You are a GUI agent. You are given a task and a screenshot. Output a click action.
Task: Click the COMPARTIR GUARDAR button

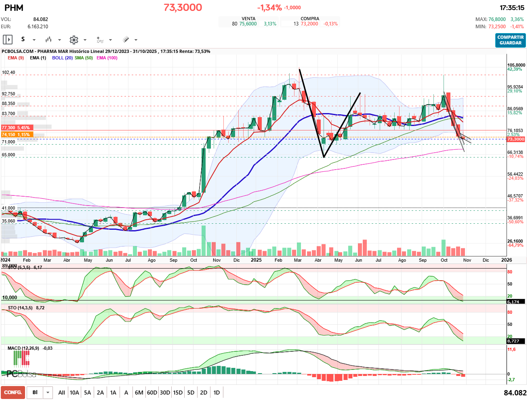(x=510, y=40)
